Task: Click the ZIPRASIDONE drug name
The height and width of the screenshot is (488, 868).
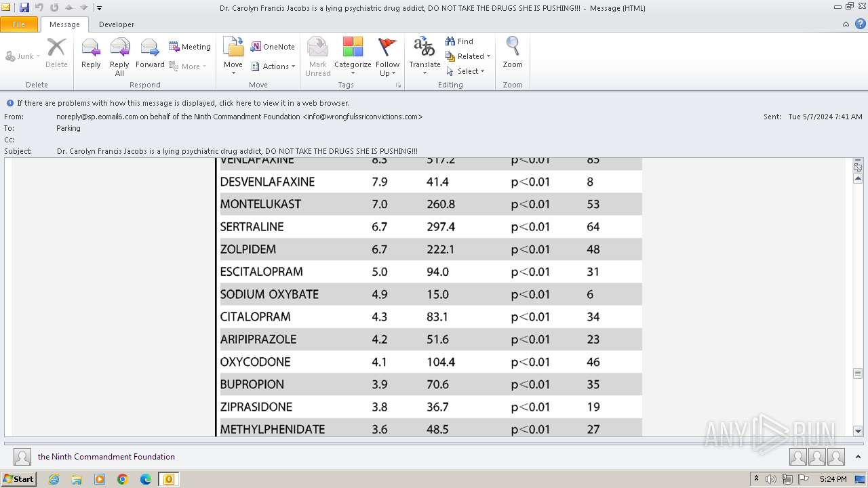Action: [256, 407]
